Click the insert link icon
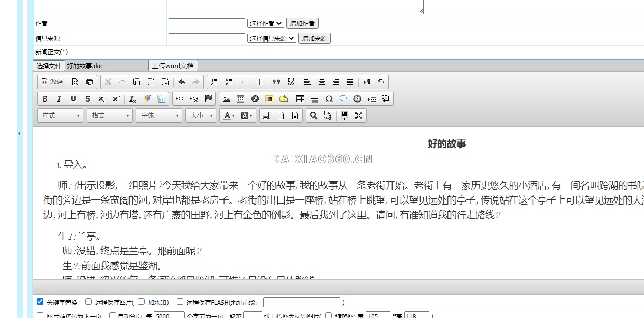 pyautogui.click(x=180, y=99)
